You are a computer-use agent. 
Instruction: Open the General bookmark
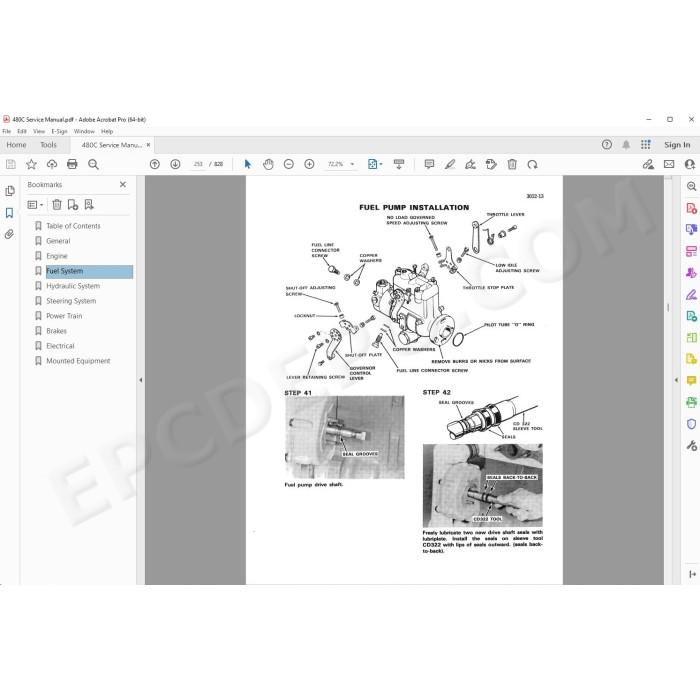[x=58, y=241]
